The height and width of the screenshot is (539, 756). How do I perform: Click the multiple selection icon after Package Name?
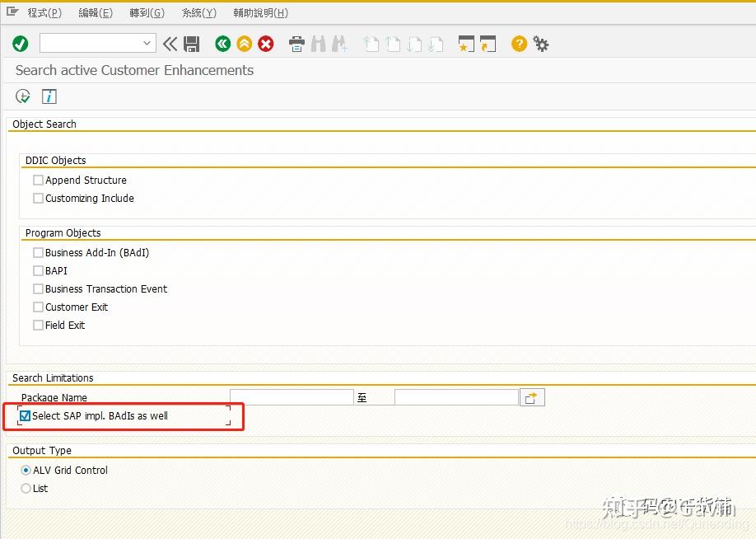click(x=532, y=396)
